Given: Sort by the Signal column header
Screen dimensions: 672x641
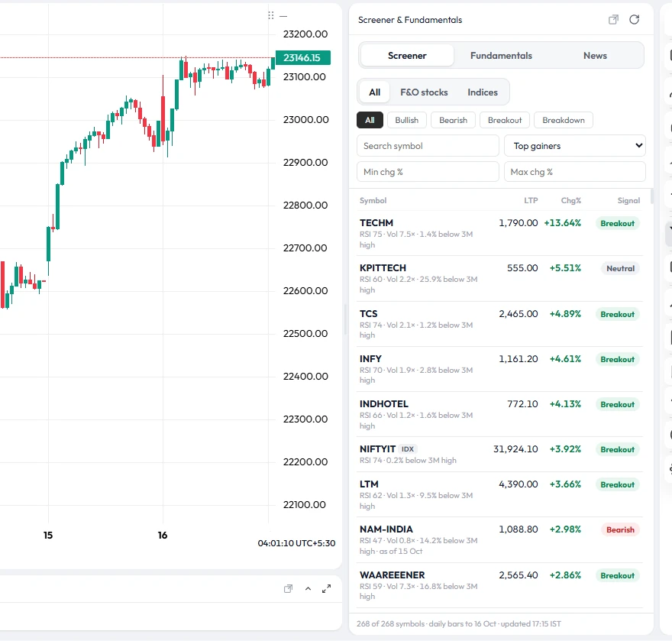Looking at the screenshot, I should [628, 201].
